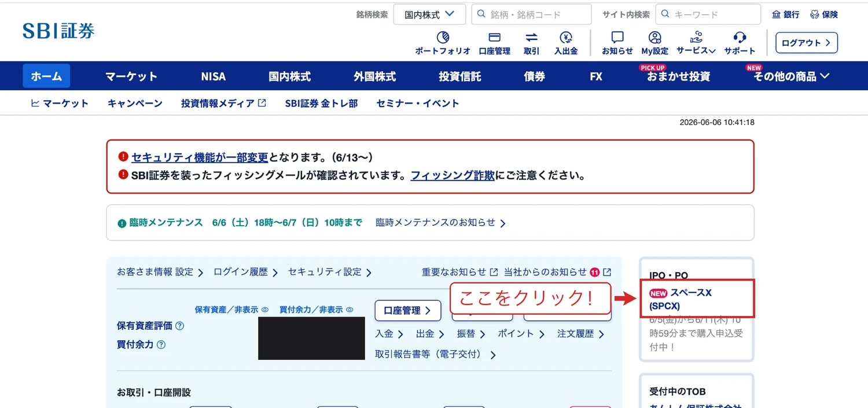Click the 銀行 bank icon link
Viewport: 868px width, 408px height.
click(x=786, y=14)
